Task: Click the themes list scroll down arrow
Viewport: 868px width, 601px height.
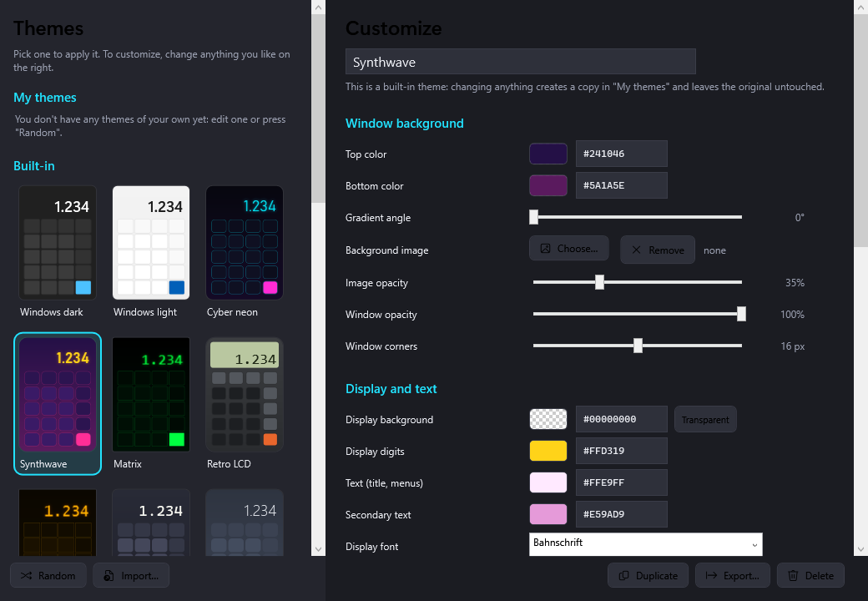Action: (x=318, y=549)
